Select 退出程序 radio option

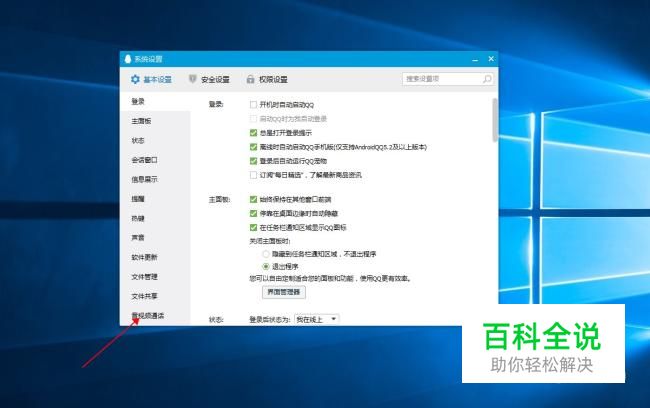266,266
